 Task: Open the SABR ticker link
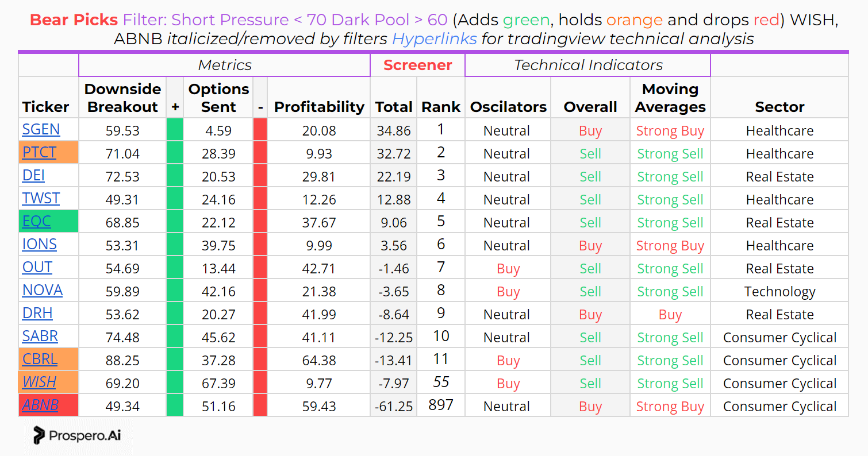40,336
